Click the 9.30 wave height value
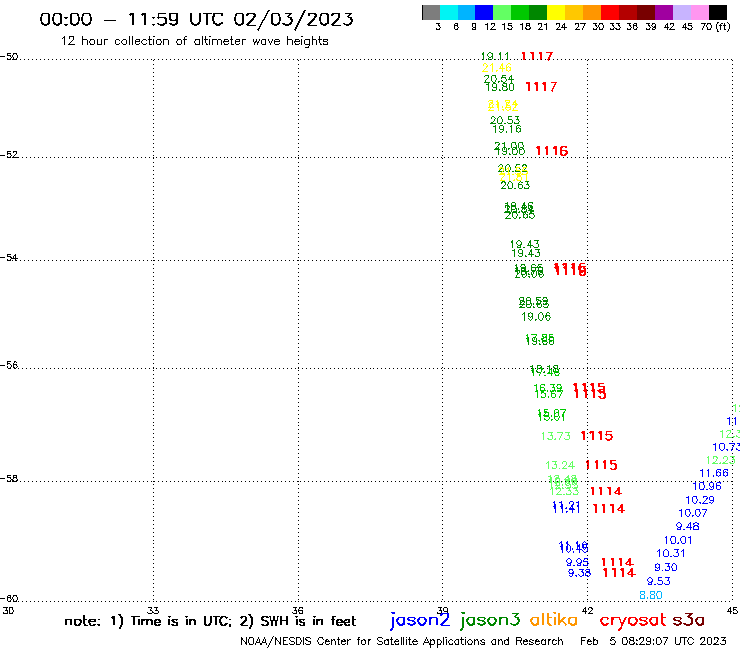740x650 pixels. (x=666, y=567)
